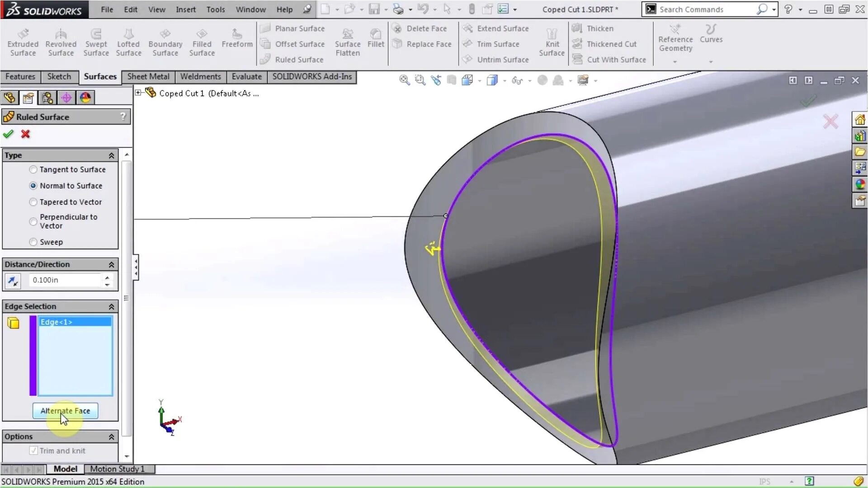Screen dimensions: 868x488
Task: Expand the Options section
Action: pos(111,436)
